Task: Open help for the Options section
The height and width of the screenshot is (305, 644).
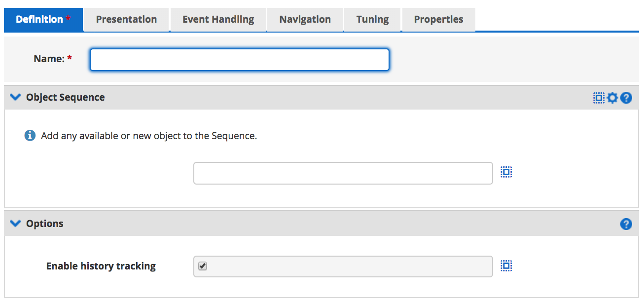Action: pyautogui.click(x=625, y=224)
